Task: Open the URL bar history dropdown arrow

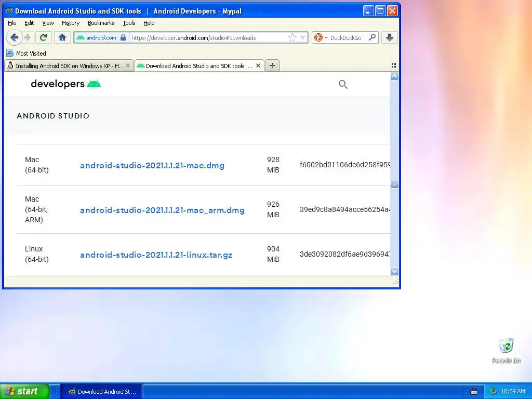Action: point(303,37)
